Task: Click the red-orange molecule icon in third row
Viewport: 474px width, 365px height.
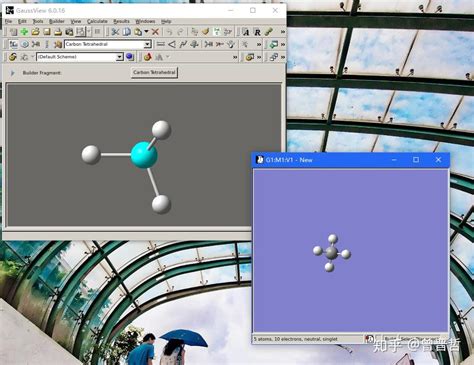Action: (x=148, y=57)
